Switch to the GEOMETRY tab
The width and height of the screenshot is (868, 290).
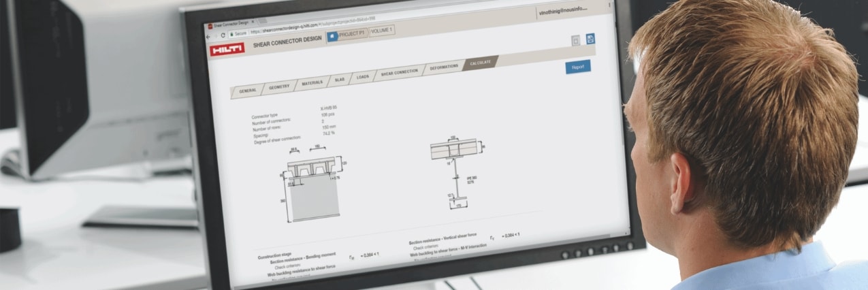click(279, 87)
